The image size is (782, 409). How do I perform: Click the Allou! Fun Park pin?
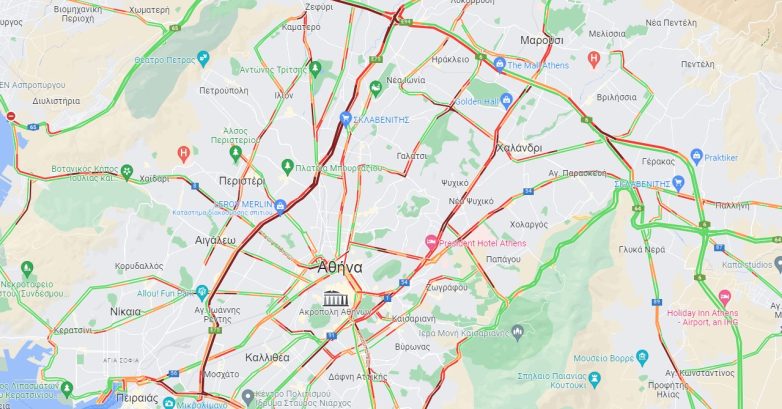[201, 292]
